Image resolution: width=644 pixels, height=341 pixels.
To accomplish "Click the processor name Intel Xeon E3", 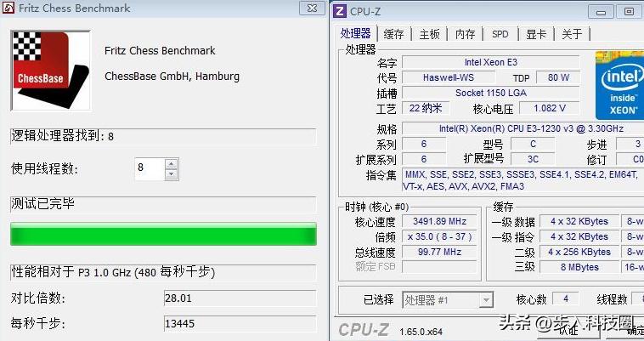I will (x=491, y=62).
